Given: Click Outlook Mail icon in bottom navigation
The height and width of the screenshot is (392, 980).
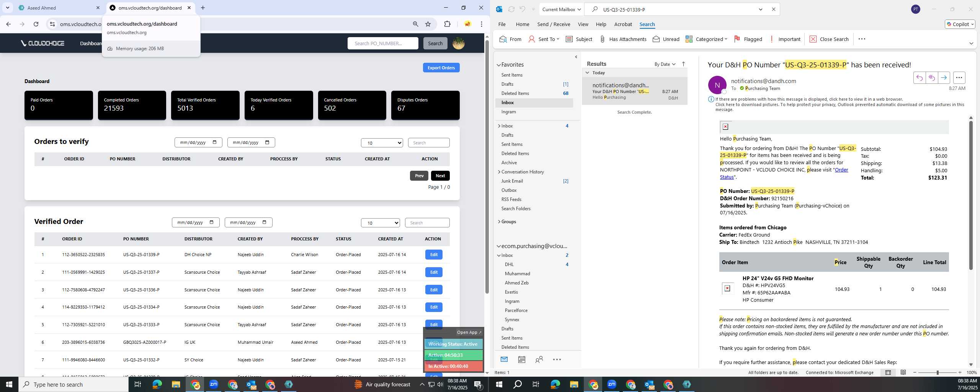Looking at the screenshot, I should tap(504, 359).
